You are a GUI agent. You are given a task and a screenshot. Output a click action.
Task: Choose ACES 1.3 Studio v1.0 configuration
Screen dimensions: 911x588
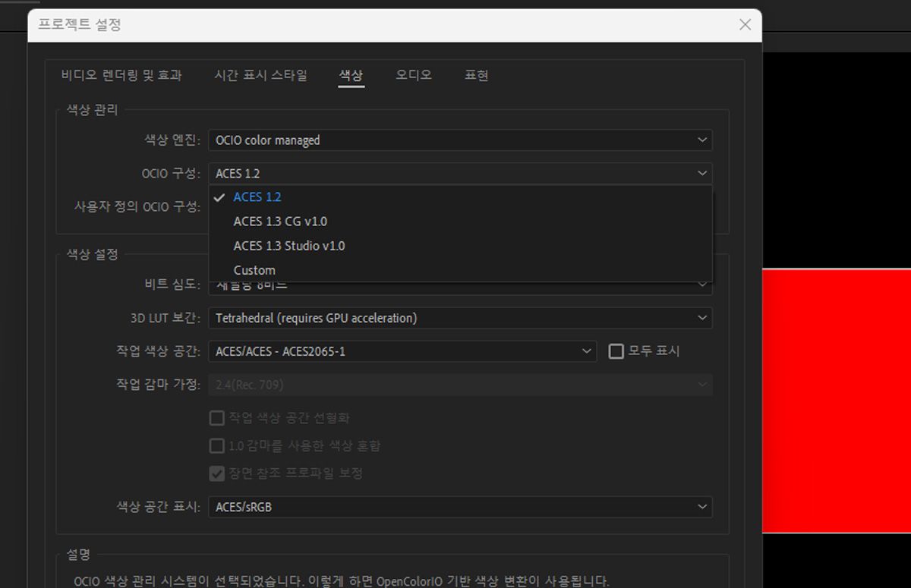[x=291, y=245]
